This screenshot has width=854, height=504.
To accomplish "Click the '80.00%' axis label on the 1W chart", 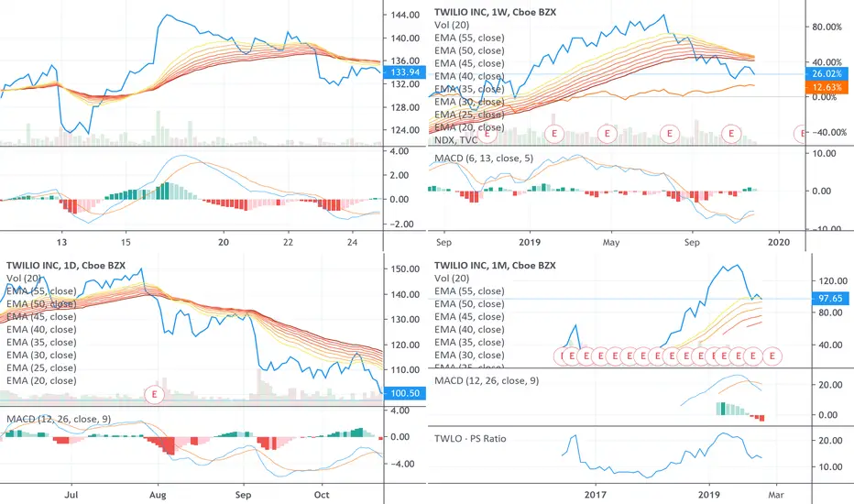I will [x=827, y=27].
